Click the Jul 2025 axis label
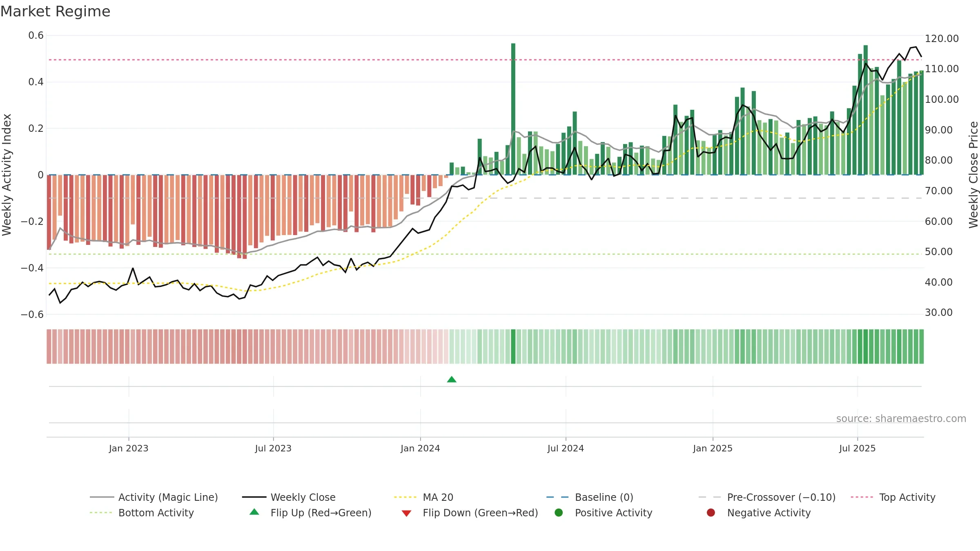This screenshot has width=980, height=551. point(857,449)
